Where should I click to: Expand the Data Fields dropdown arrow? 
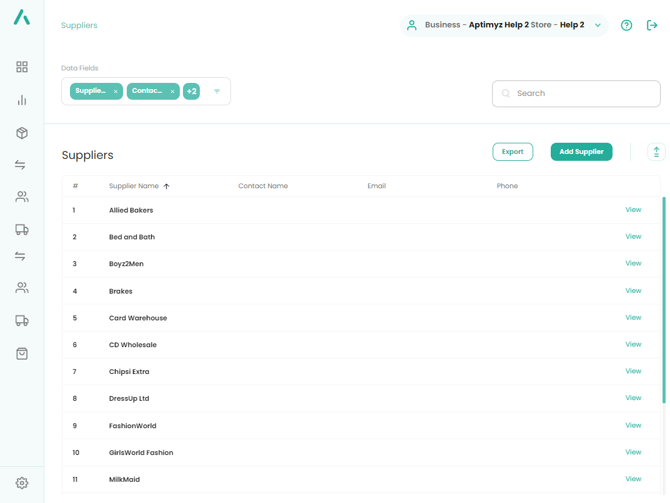click(217, 92)
